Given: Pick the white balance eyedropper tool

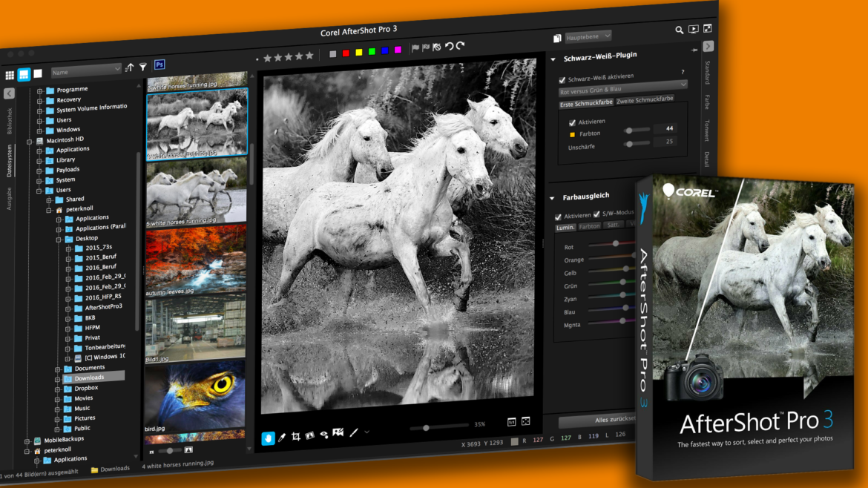Looking at the screenshot, I should pos(282,438).
